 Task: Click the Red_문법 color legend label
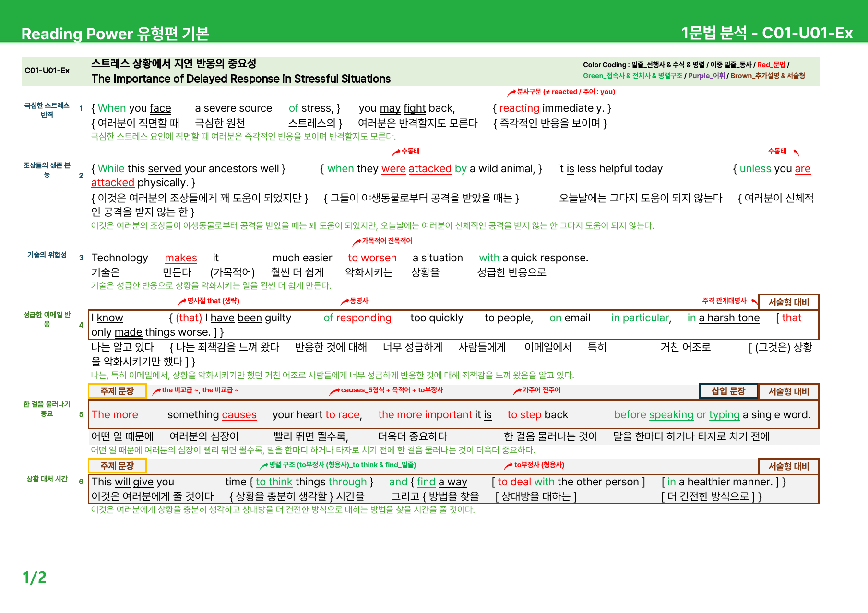click(771, 65)
